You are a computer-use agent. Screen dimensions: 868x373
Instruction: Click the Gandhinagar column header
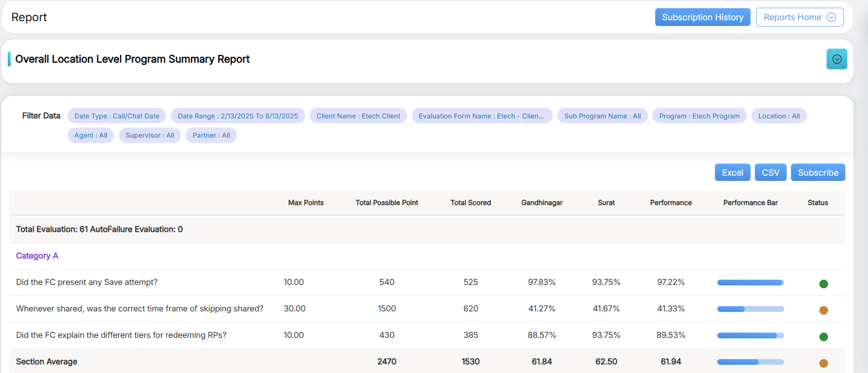point(542,203)
